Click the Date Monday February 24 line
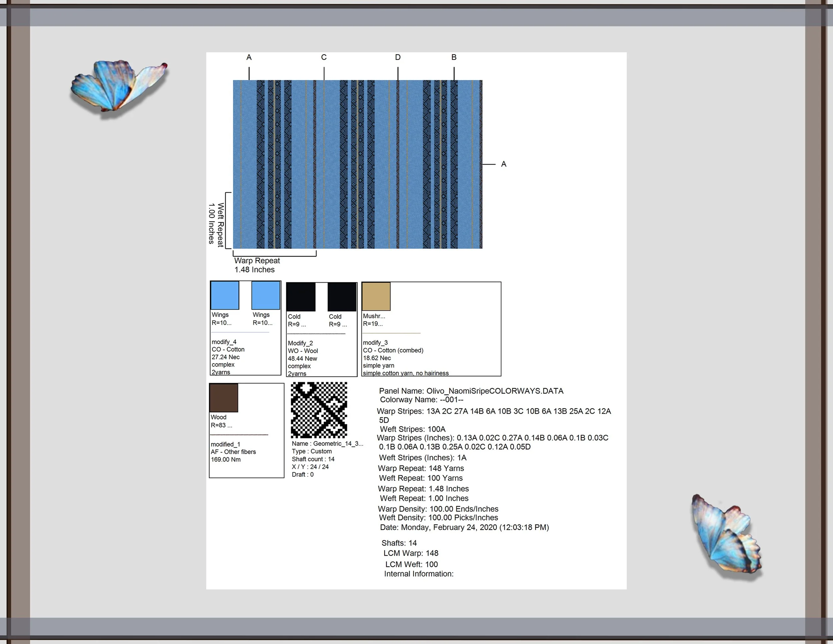 464,527
